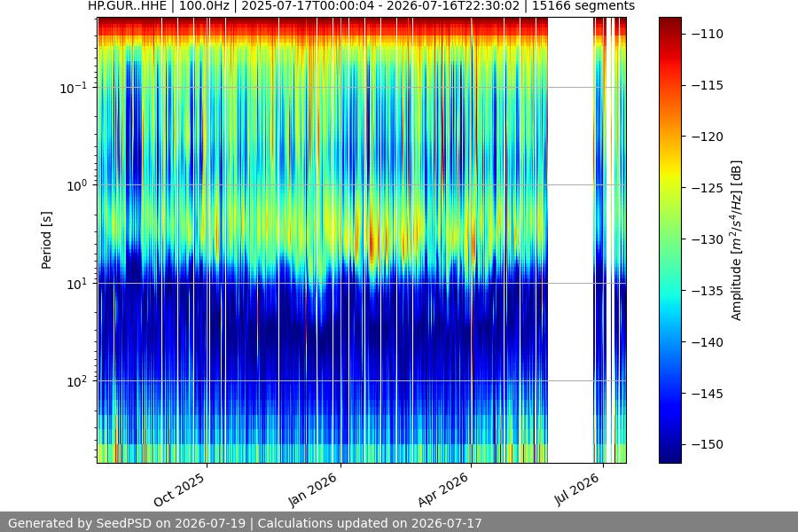Click the -150 colorbar tick label
The height and width of the screenshot is (532, 798).
pyautogui.click(x=708, y=444)
